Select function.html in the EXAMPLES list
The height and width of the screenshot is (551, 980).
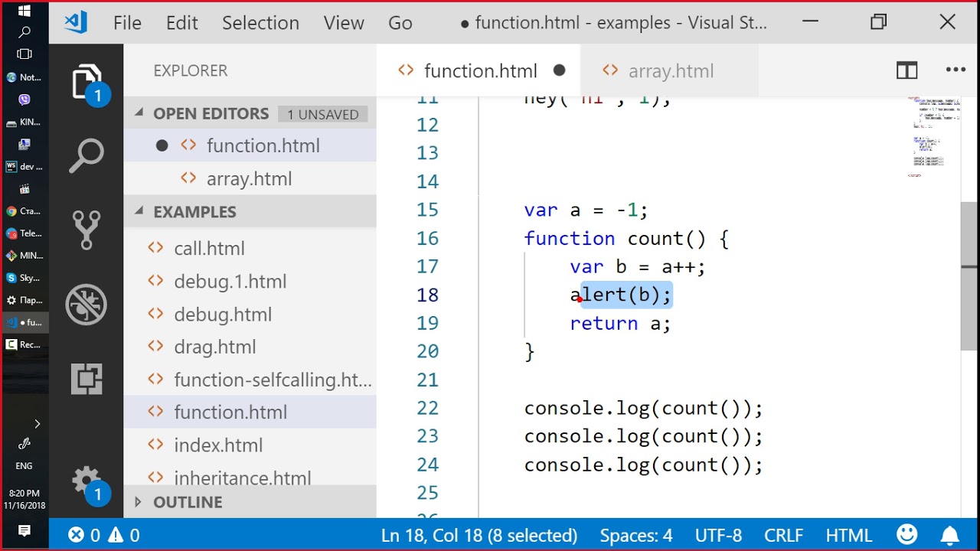click(250, 412)
